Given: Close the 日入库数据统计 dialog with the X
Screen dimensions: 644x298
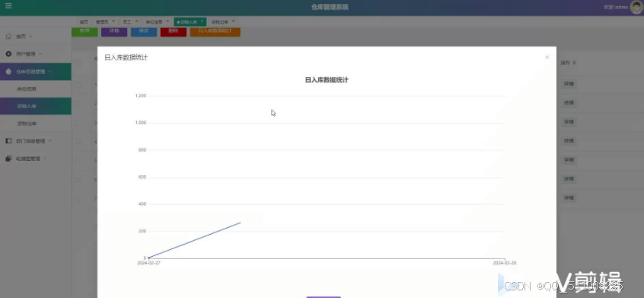Looking at the screenshot, I should pos(547,57).
